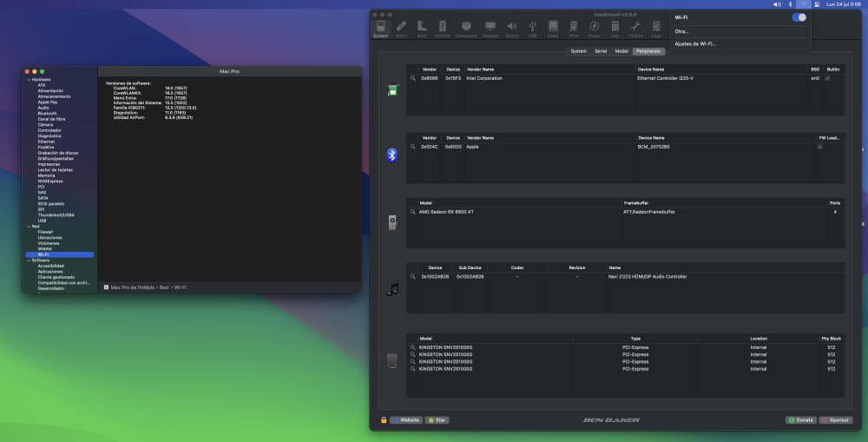The height and width of the screenshot is (442, 868).
Task: Click the Wi-Fi icon in the menu bar
Action: 803,3
